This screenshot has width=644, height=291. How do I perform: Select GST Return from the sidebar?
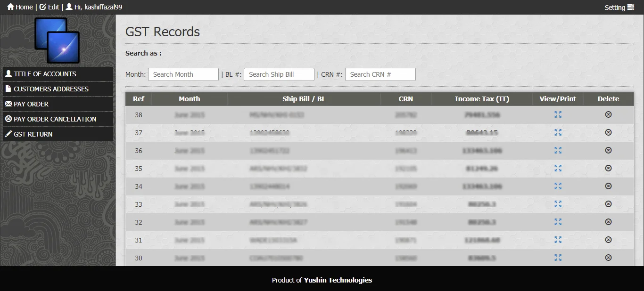[33, 134]
